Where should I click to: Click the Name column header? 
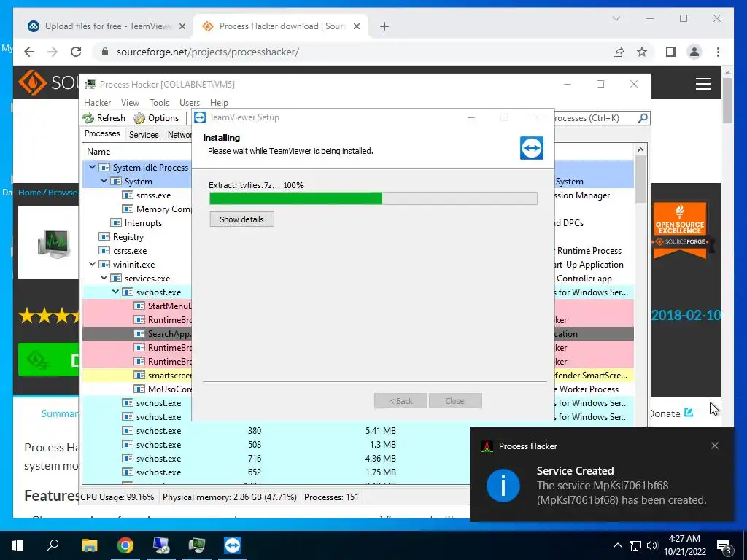click(x=98, y=152)
